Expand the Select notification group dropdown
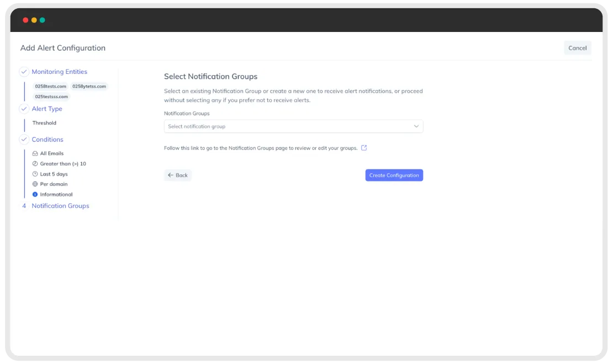This screenshot has width=613, height=364. [x=293, y=126]
